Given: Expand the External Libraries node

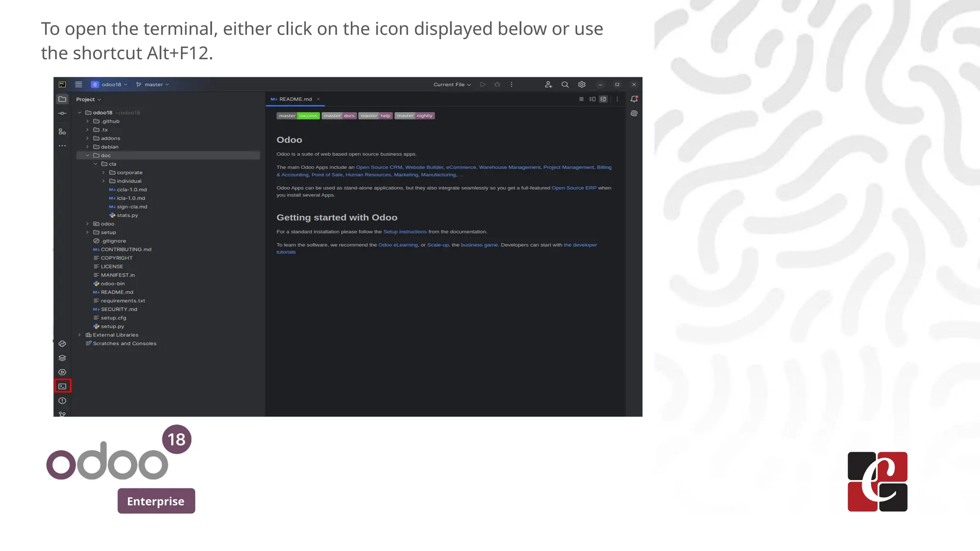Looking at the screenshot, I should (79, 335).
